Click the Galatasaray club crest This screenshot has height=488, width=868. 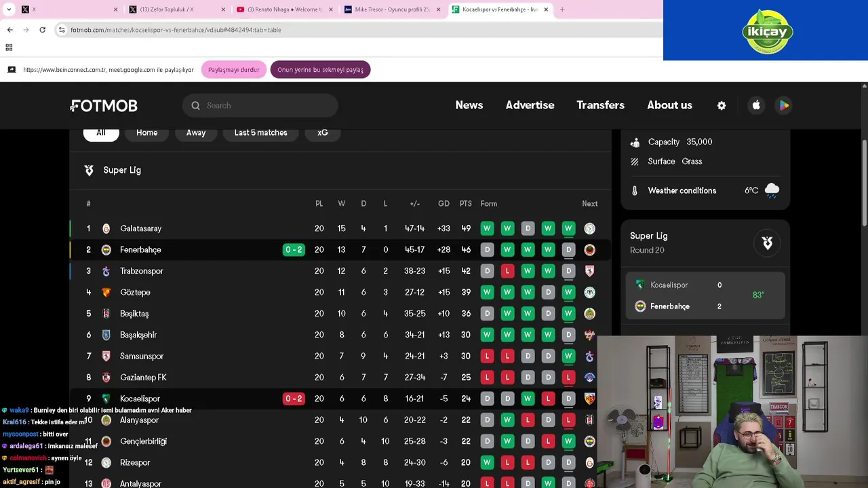click(106, 228)
